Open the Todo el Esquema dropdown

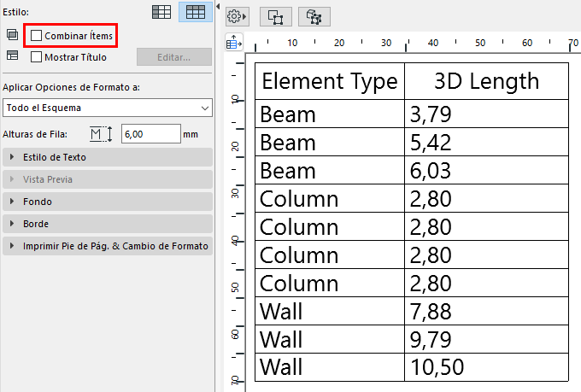(x=107, y=108)
